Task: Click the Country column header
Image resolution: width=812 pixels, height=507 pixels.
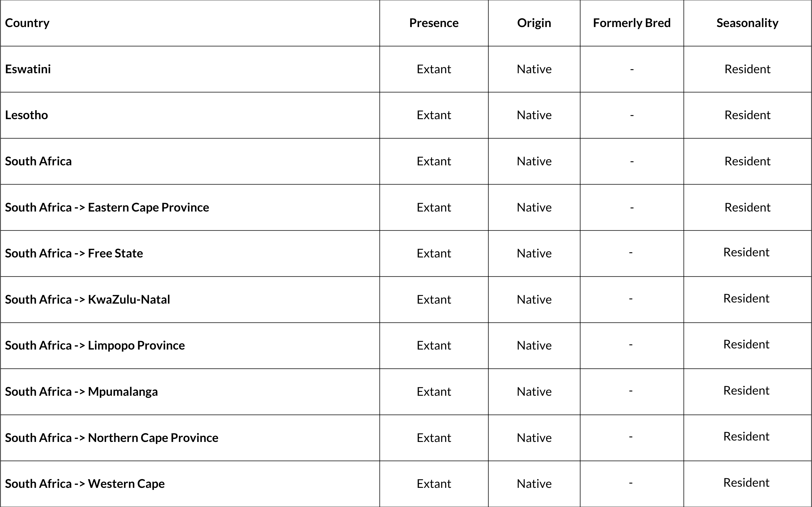Action: tap(27, 23)
